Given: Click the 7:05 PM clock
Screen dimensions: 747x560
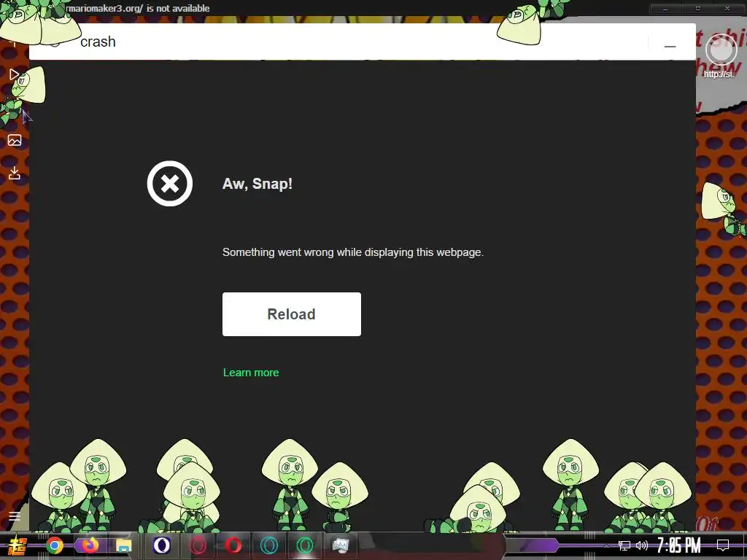Looking at the screenshot, I should coord(679,545).
